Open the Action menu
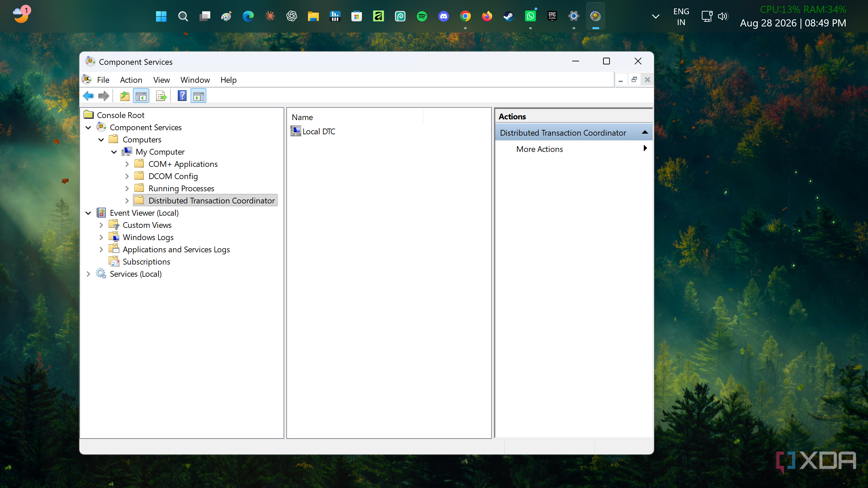 (131, 80)
